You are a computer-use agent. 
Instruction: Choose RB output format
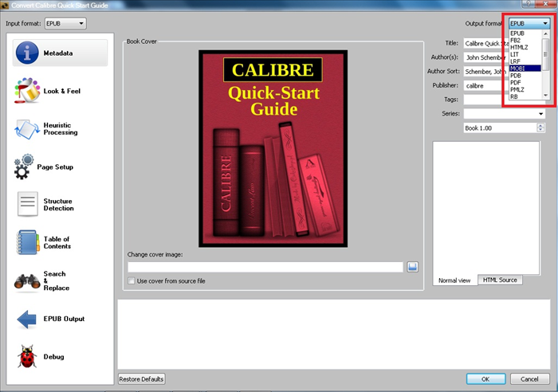coord(525,96)
